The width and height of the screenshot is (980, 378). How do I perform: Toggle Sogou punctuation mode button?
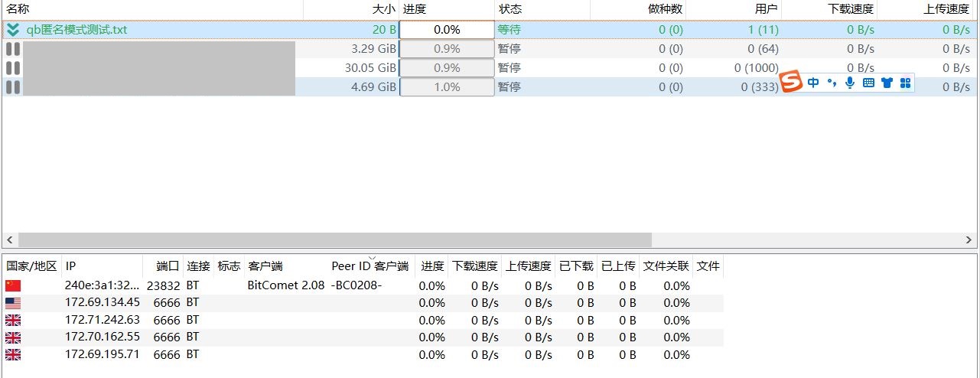[832, 83]
